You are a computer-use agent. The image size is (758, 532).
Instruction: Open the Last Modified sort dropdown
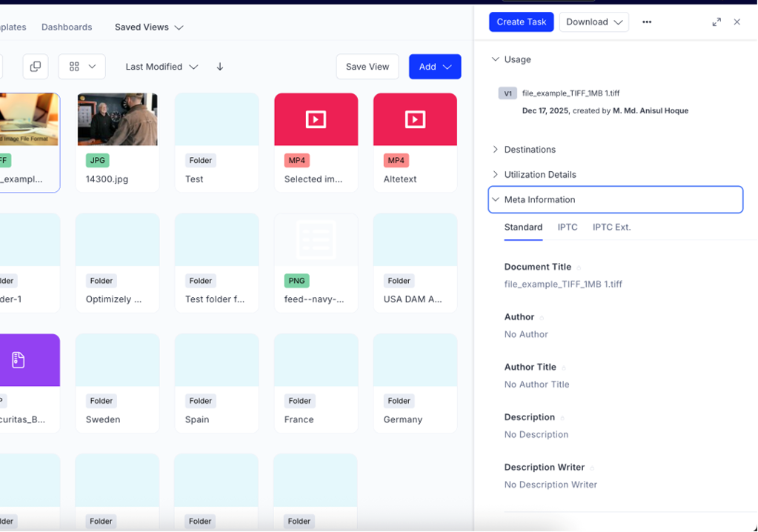click(162, 66)
